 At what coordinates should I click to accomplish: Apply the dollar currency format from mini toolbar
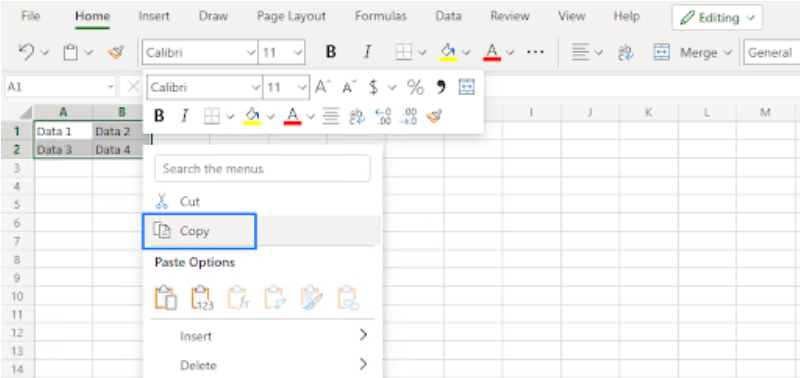(x=373, y=87)
